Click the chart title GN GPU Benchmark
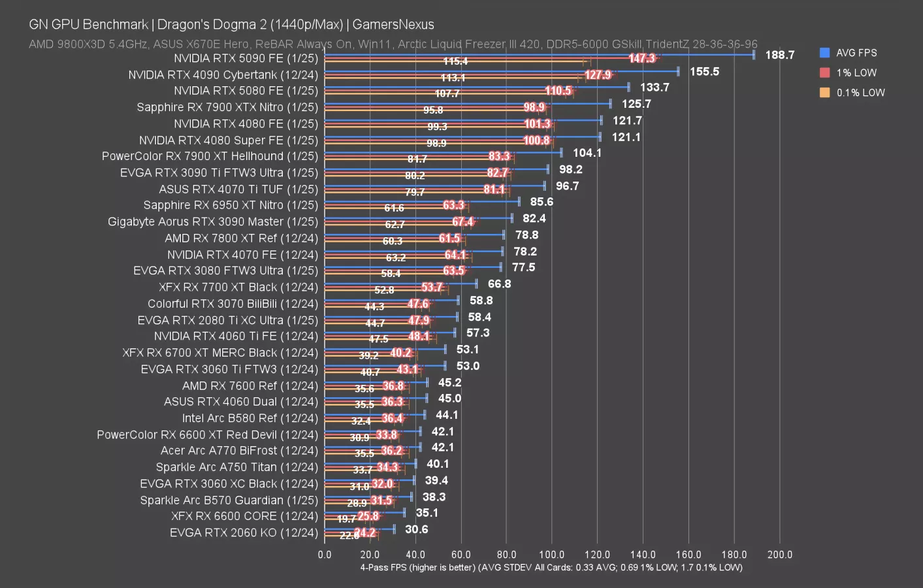923x588 pixels. pyautogui.click(x=88, y=24)
